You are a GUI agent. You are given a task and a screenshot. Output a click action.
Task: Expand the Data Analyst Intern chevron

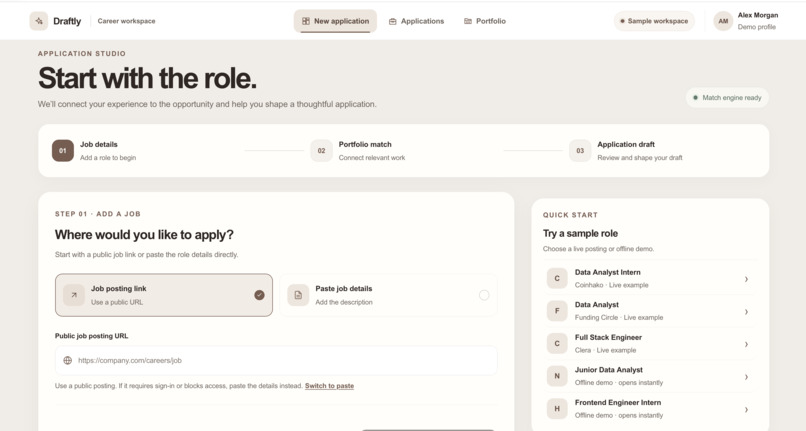(746, 279)
